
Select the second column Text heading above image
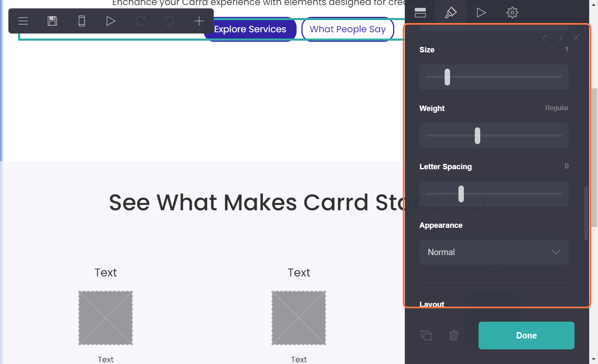point(299,273)
